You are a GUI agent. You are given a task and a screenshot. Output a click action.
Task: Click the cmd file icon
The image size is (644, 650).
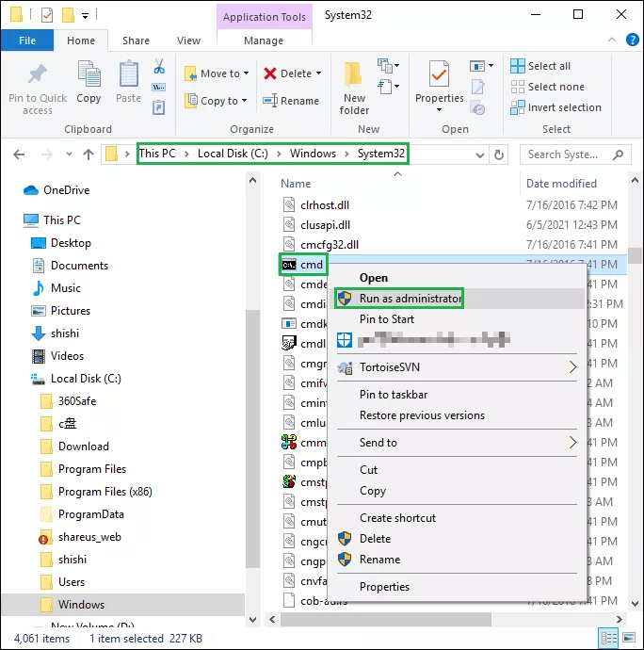(x=289, y=265)
